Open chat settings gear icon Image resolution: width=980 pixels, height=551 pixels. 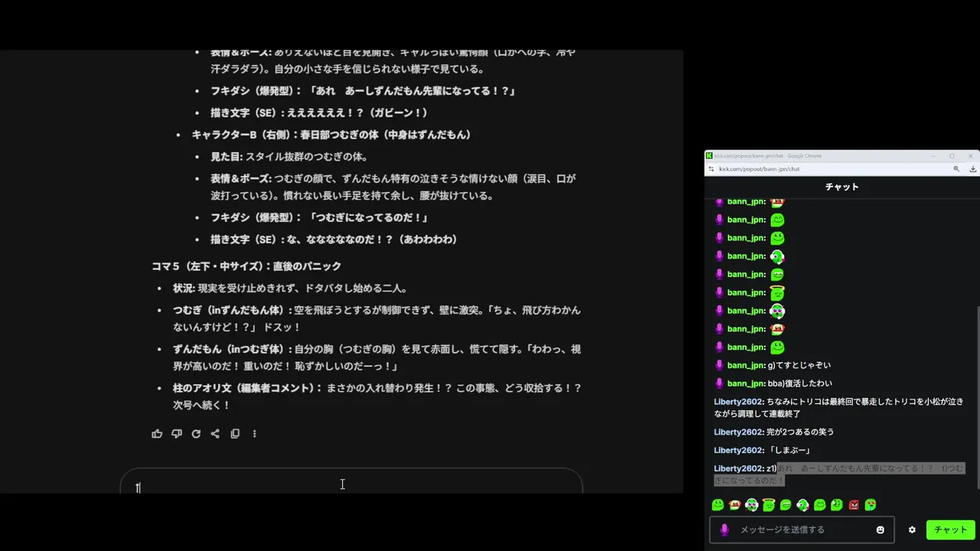click(x=912, y=530)
